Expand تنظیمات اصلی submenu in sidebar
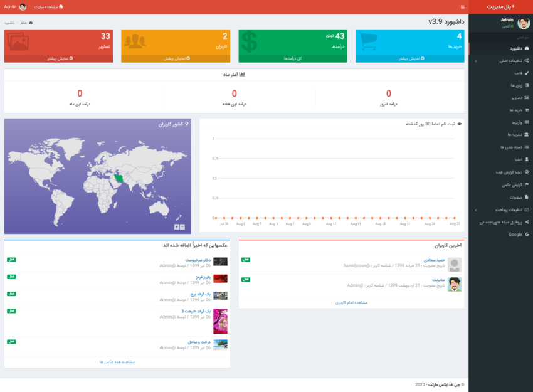The width and height of the screenshot is (533, 392). point(502,61)
